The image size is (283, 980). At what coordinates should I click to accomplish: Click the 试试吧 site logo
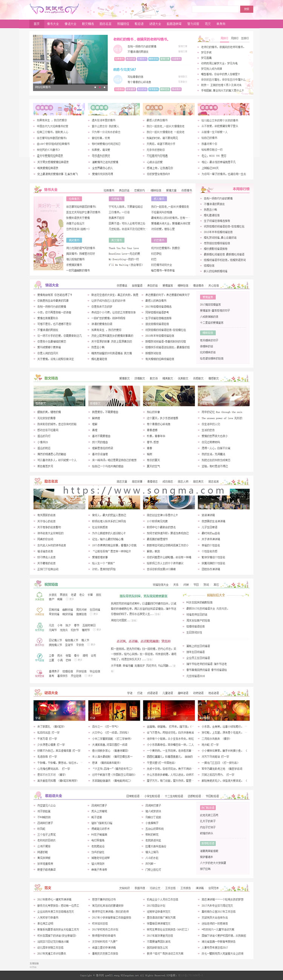tap(54, 9)
